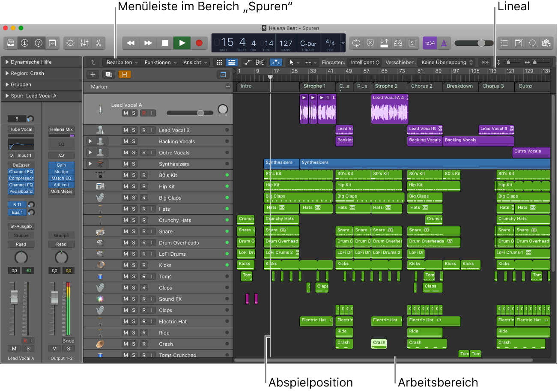The height and width of the screenshot is (392, 558).
Task: Open the Einrasten Intelligent dropdown
Action: tap(365, 63)
